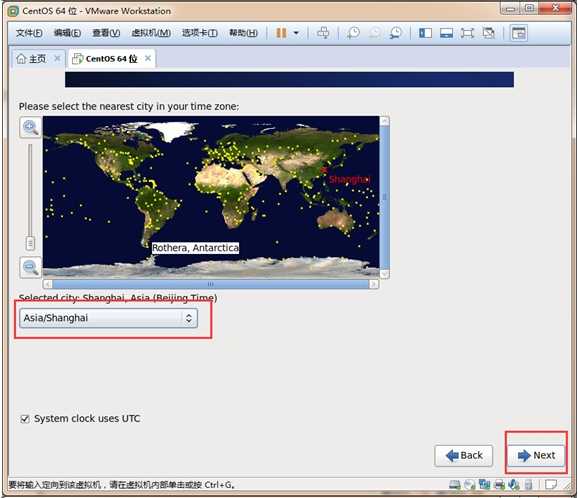The height and width of the screenshot is (498, 578).
Task: Click the map scroll left arrow
Action: point(48,284)
